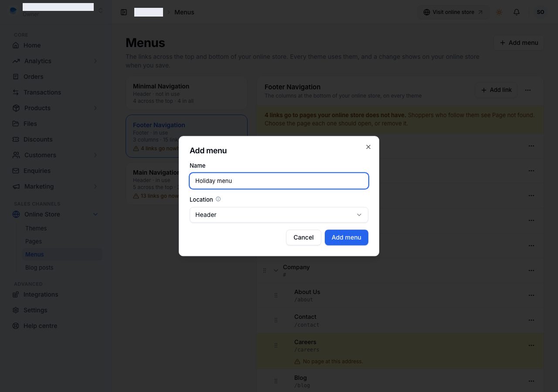Open Files in sidebar
Viewport: 558px width, 392px height.
[56, 124]
